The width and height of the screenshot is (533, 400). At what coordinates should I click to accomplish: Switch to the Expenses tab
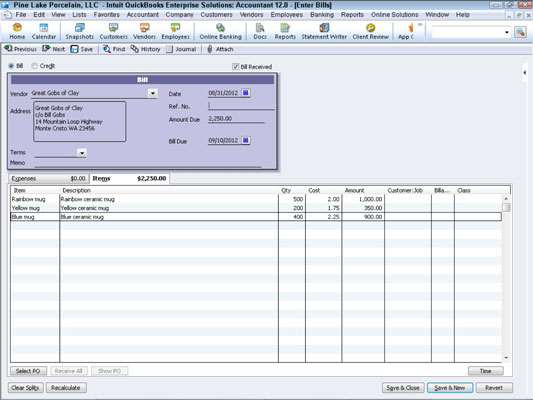(49, 178)
